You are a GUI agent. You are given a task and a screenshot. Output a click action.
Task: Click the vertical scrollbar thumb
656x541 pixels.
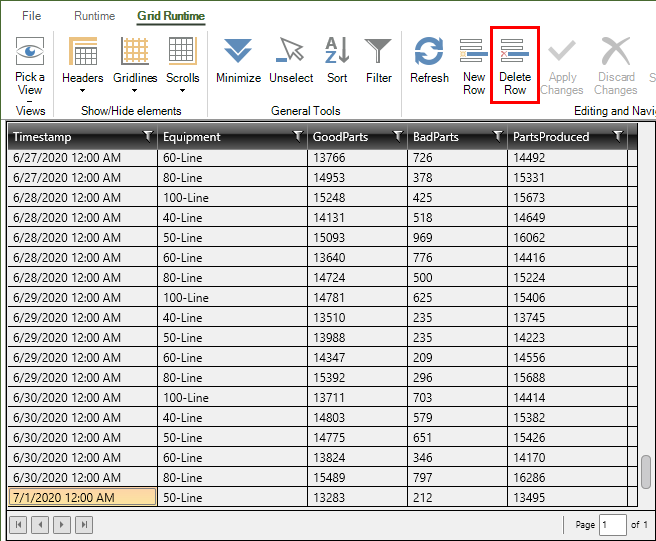click(646, 469)
